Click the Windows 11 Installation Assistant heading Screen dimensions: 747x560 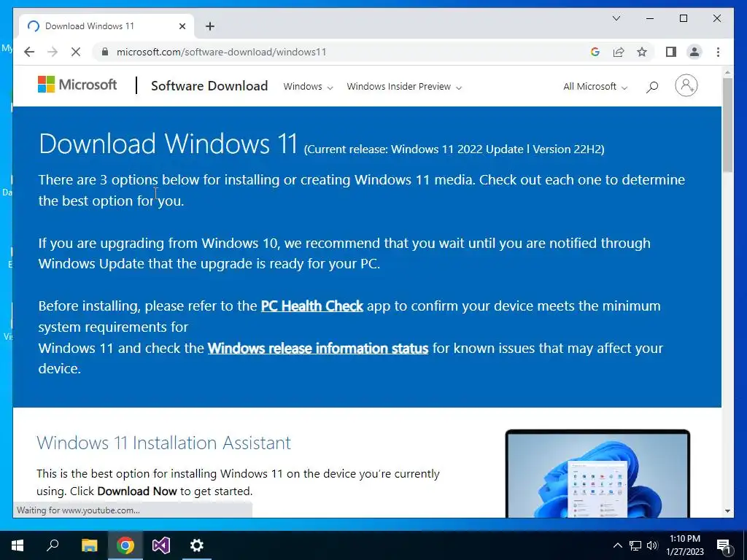click(163, 443)
